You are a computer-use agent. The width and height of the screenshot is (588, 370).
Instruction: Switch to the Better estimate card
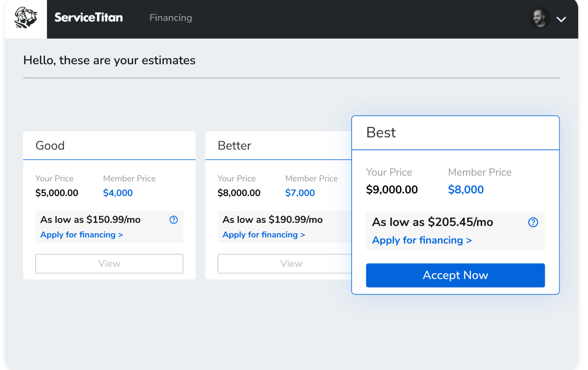click(x=234, y=145)
